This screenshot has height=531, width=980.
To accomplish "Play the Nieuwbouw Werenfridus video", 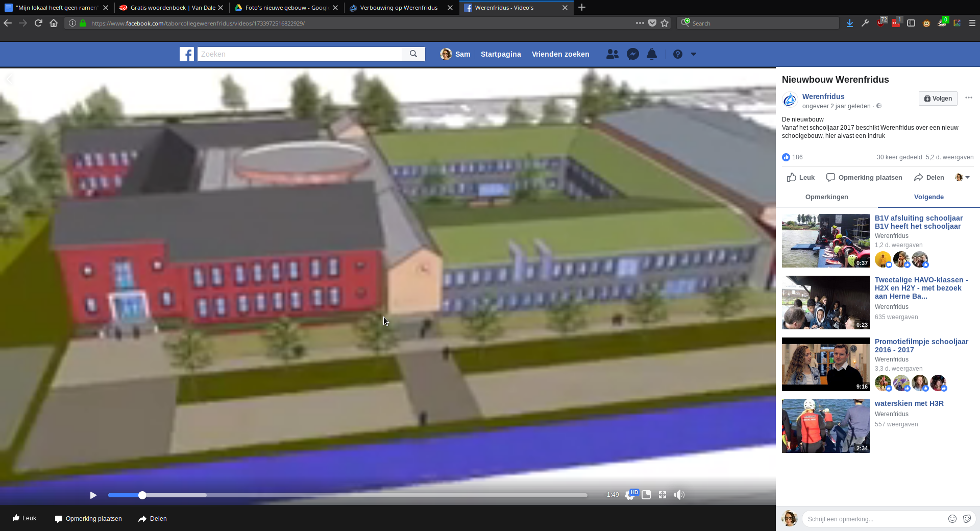I will (93, 495).
